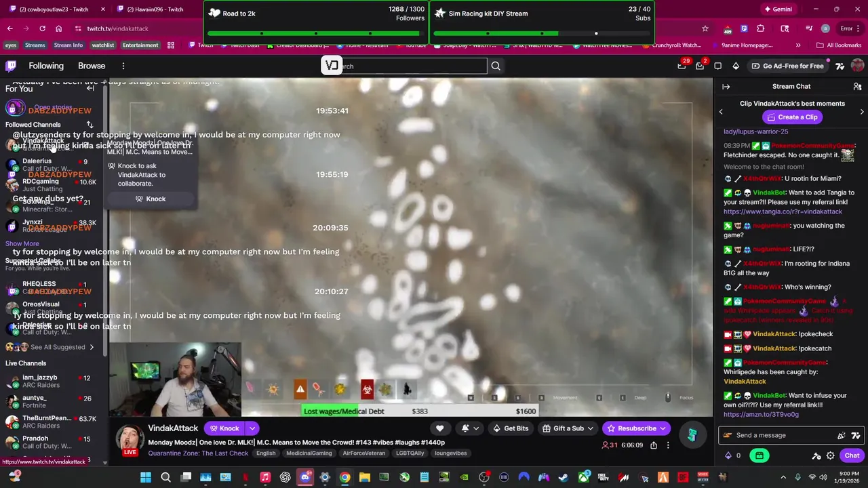This screenshot has width=868, height=488.
Task: Bookmark this page with the star icon
Action: [705, 28]
